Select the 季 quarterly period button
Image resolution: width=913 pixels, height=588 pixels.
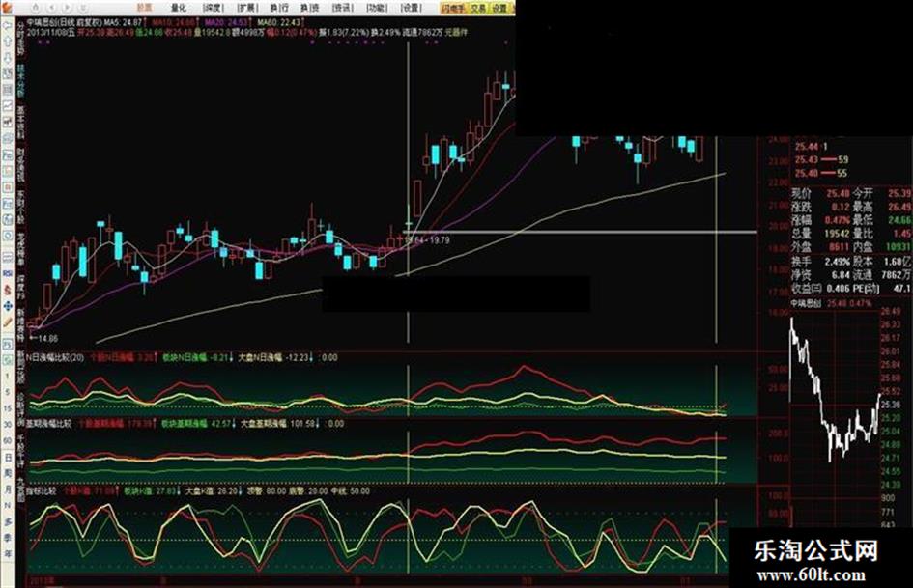click(8, 538)
